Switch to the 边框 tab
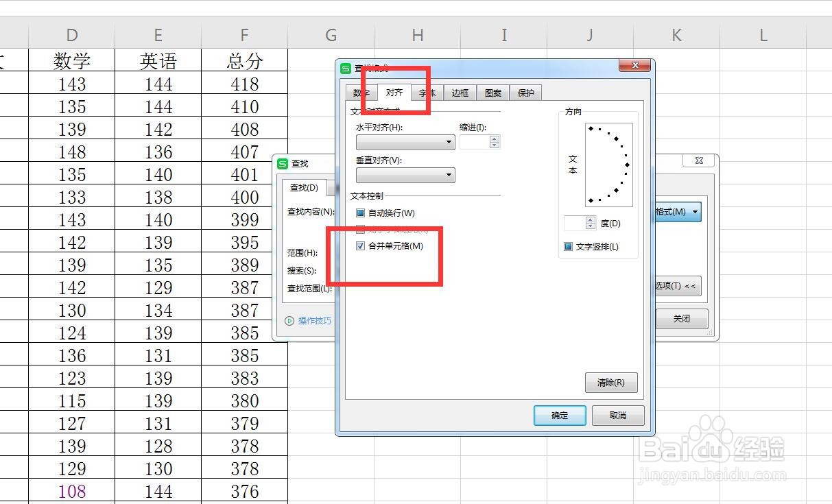This screenshot has width=832, height=504. [x=460, y=92]
